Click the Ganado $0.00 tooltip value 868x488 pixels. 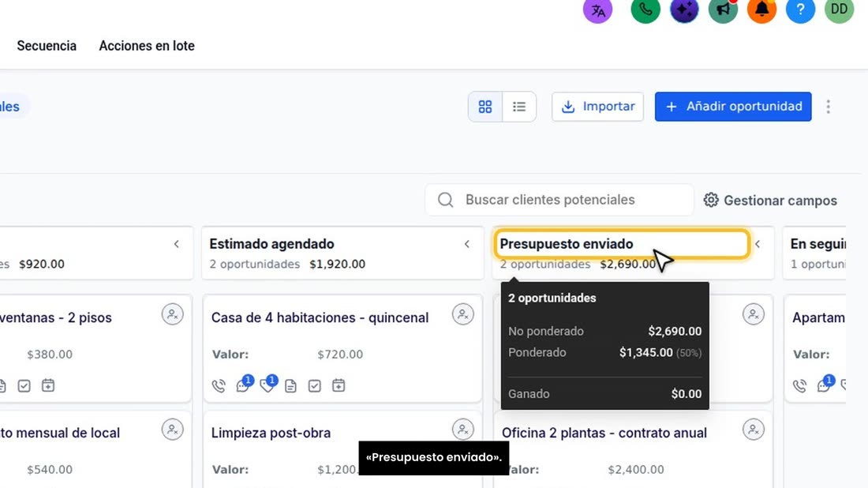coord(687,394)
